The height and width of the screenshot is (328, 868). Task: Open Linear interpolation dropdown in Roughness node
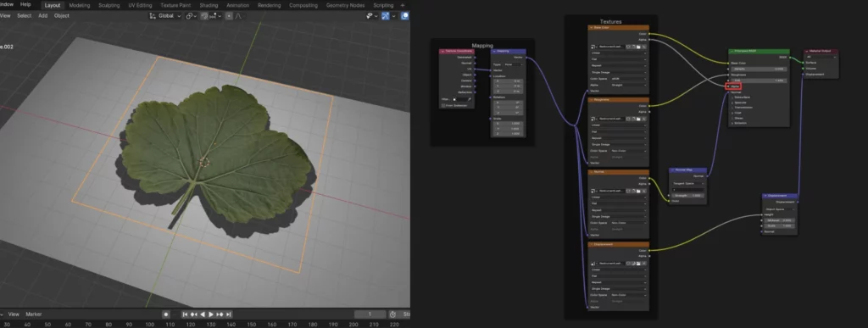[618, 125]
